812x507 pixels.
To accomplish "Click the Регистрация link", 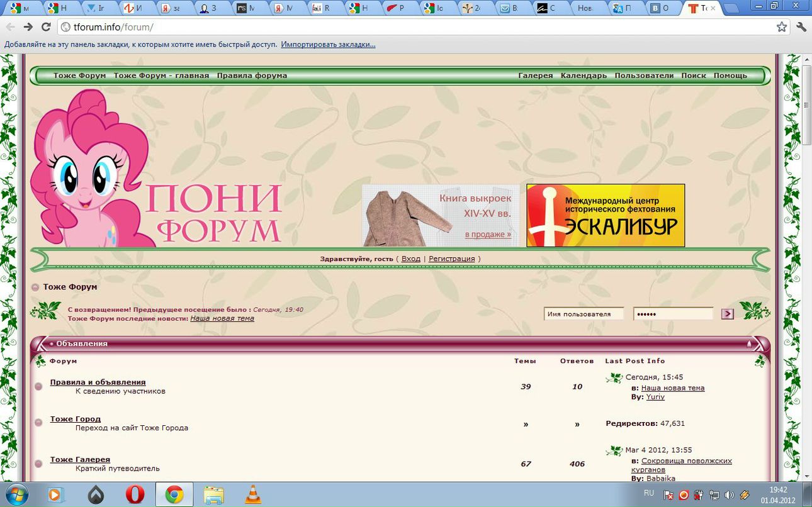I will coord(451,259).
